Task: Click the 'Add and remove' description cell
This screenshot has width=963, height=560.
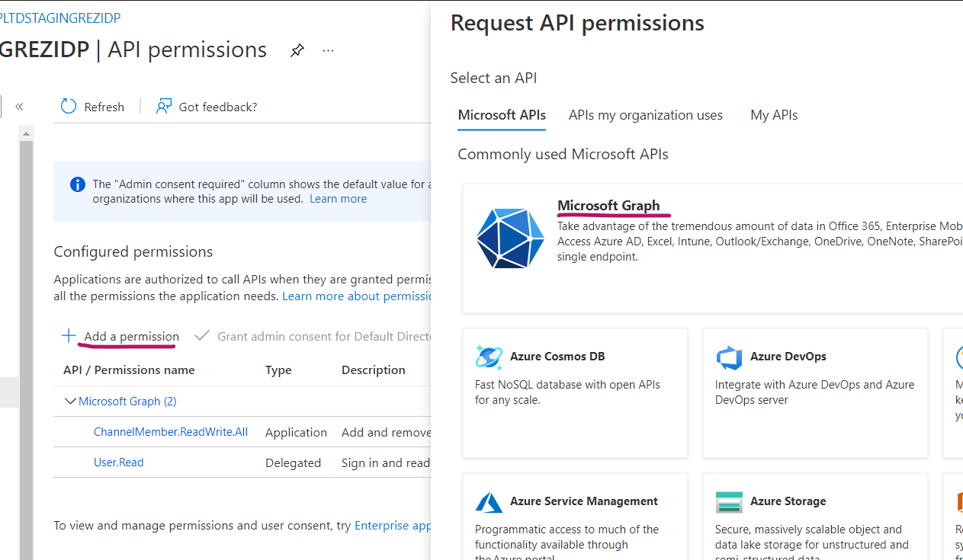Action: point(387,433)
